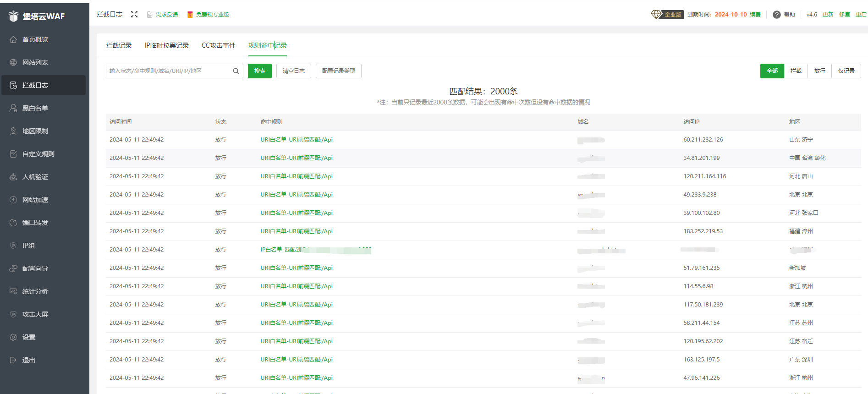Open 端口转发 icon in sidebar
Image resolution: width=868 pixels, height=394 pixels.
tap(13, 223)
